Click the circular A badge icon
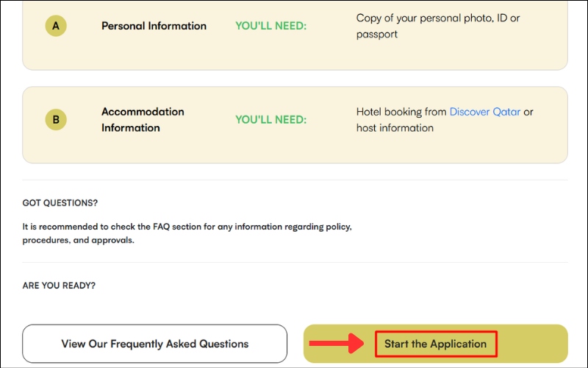 [x=56, y=26]
